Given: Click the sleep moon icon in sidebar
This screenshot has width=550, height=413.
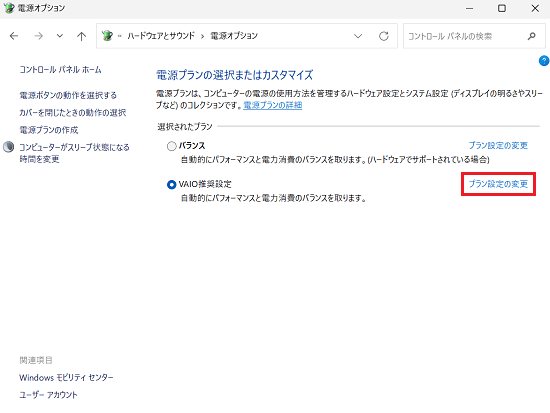Looking at the screenshot, I should point(8,147).
